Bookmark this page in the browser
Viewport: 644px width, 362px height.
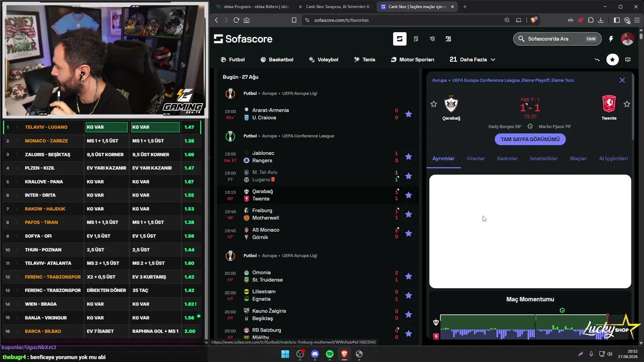coord(294,20)
